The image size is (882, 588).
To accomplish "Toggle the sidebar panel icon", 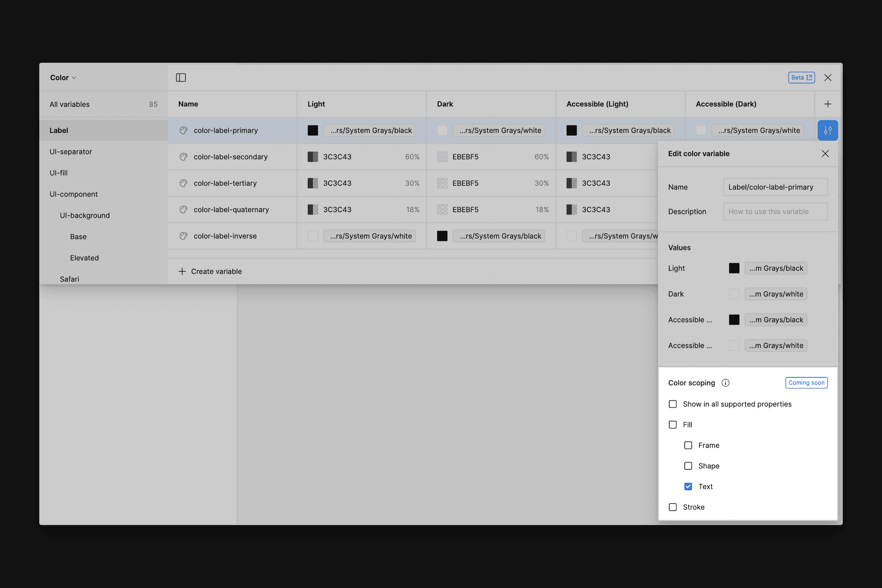I will pos(181,78).
